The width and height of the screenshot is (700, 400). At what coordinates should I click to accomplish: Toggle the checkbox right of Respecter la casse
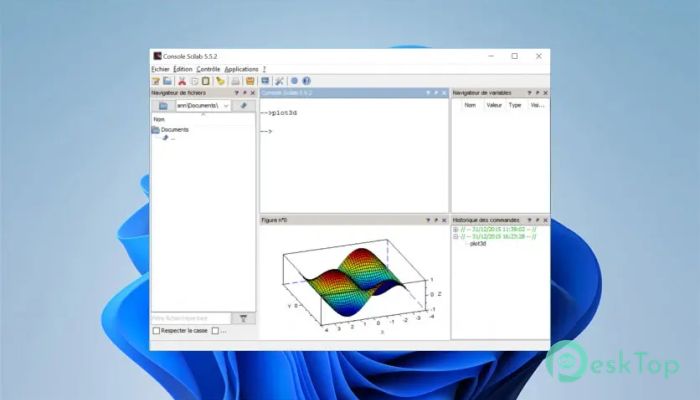pyautogui.click(x=215, y=331)
